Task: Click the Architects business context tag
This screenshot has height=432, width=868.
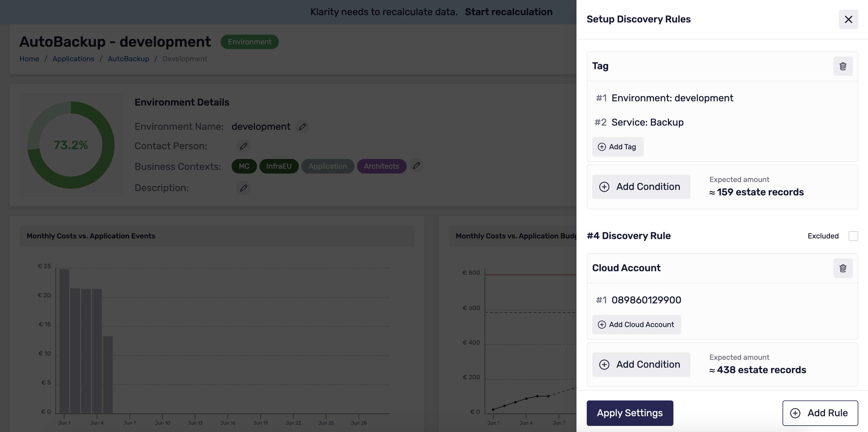Action: click(x=382, y=166)
